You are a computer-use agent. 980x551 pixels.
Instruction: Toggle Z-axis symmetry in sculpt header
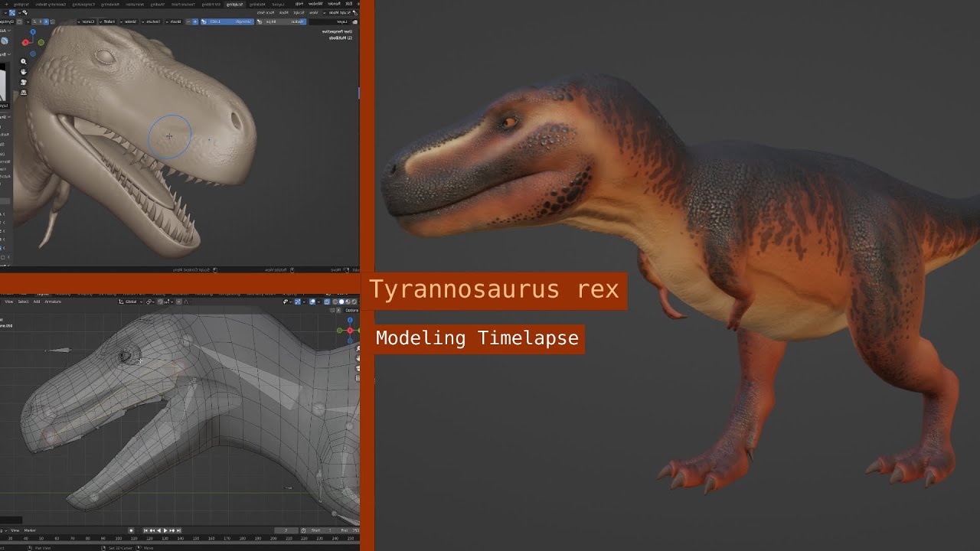click(x=34, y=21)
